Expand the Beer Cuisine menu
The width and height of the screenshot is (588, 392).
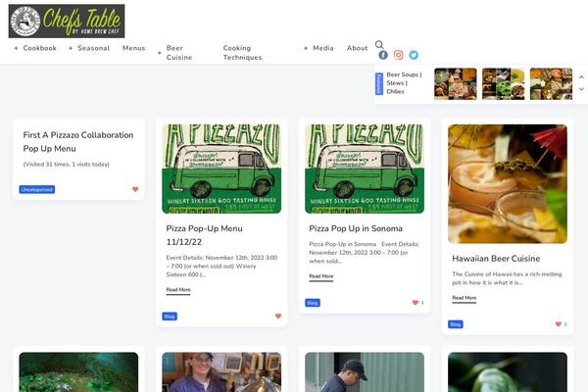pyautogui.click(x=179, y=53)
